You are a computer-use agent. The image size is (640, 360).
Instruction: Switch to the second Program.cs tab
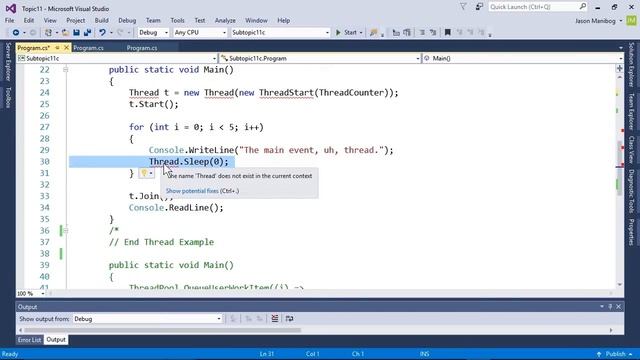pyautogui.click(x=89, y=48)
